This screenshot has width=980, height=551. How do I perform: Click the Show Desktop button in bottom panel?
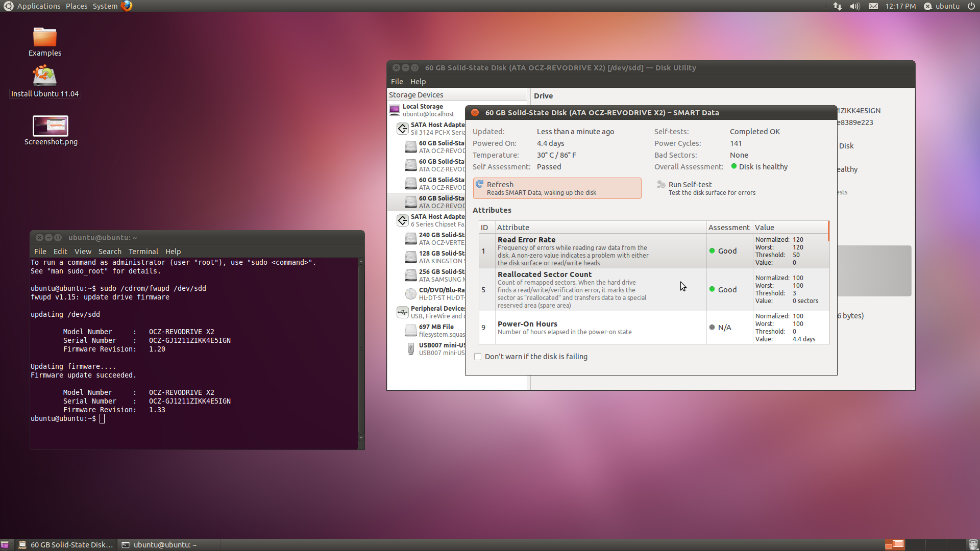[5, 545]
